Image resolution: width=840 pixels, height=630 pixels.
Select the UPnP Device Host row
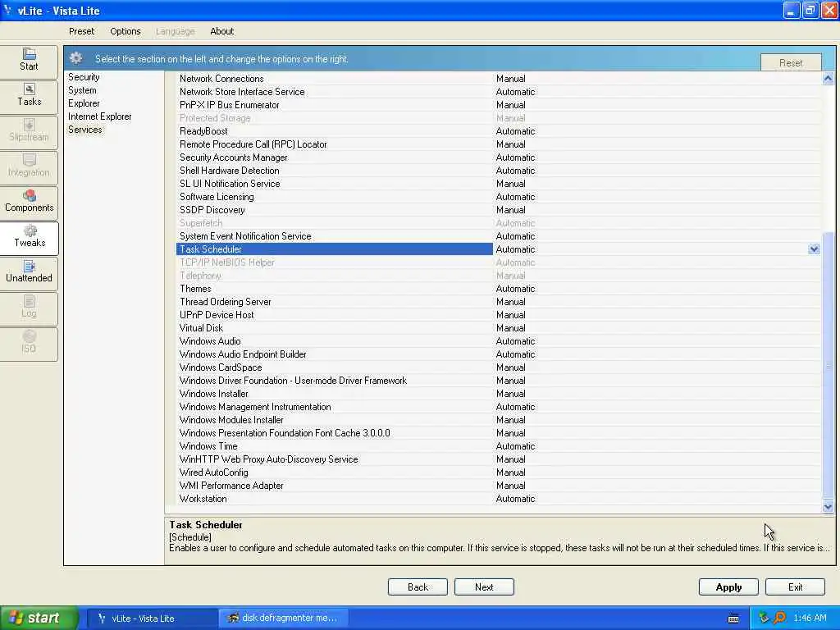[x=498, y=315]
